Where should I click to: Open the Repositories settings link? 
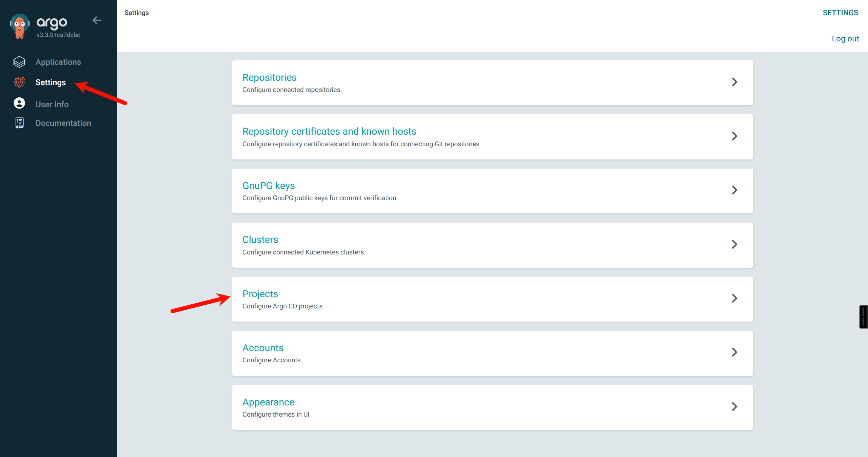pos(269,77)
